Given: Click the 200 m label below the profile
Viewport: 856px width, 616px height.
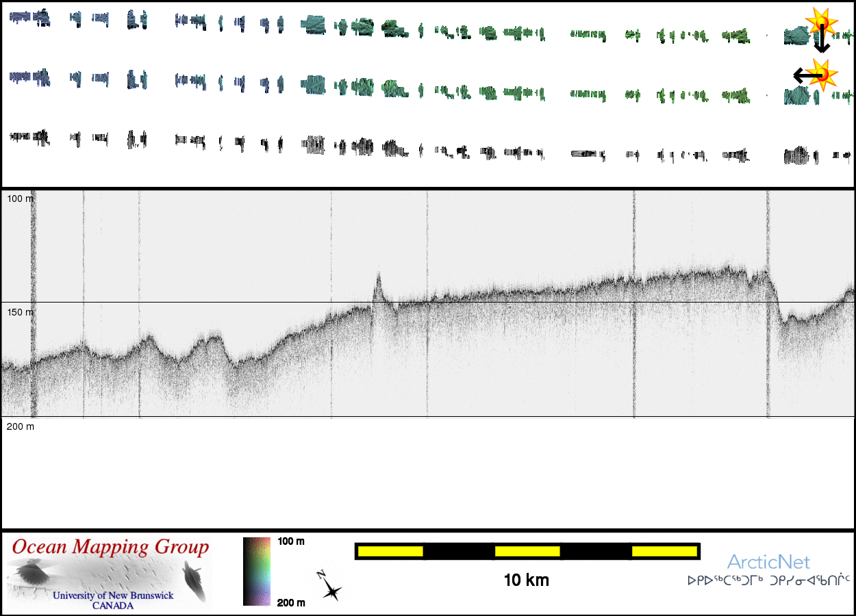Looking at the screenshot, I should point(20,426).
